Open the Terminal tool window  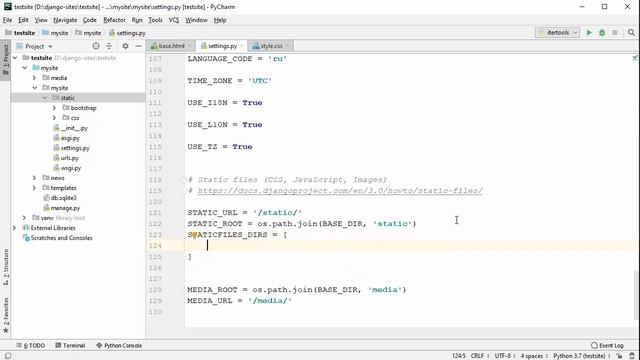tap(70, 345)
